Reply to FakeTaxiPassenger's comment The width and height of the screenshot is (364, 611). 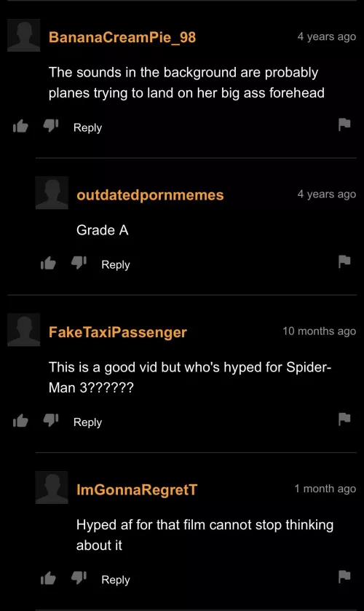[87, 422]
